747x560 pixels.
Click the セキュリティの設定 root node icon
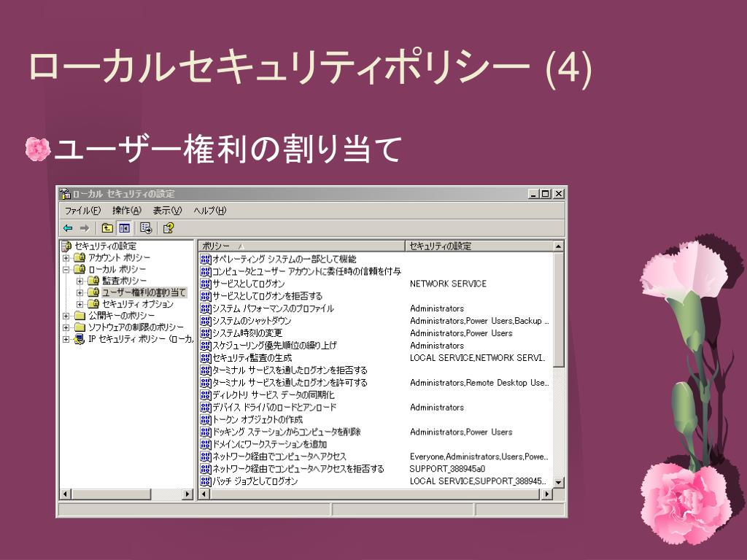(67, 246)
